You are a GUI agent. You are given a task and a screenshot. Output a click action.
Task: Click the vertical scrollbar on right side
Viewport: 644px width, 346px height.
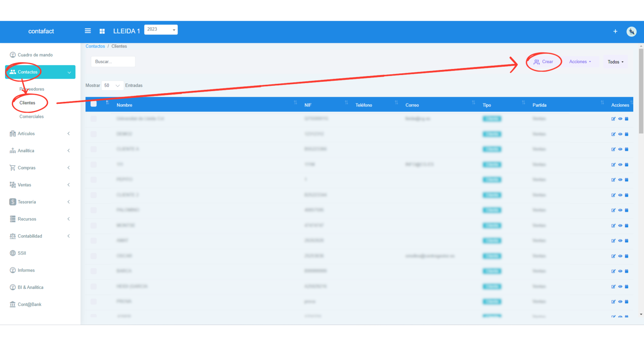click(641, 91)
